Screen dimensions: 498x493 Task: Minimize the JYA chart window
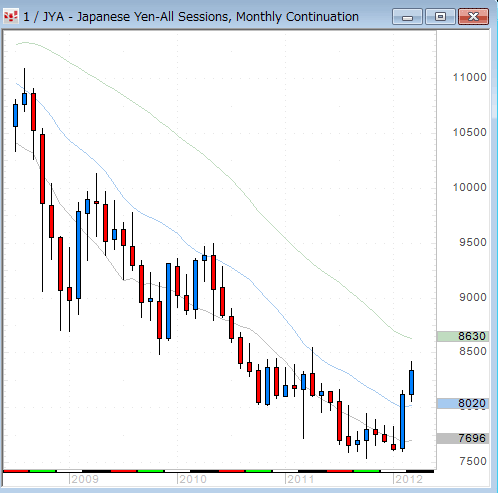(407, 17)
